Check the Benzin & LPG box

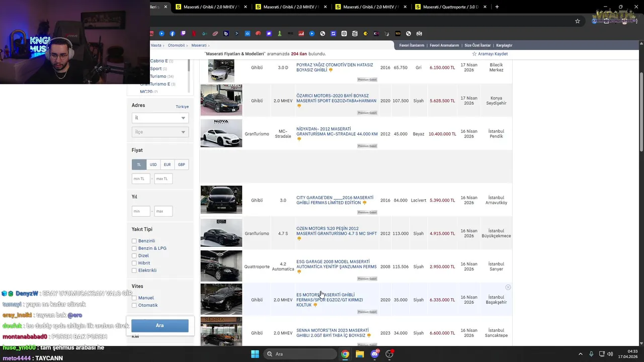(x=134, y=248)
